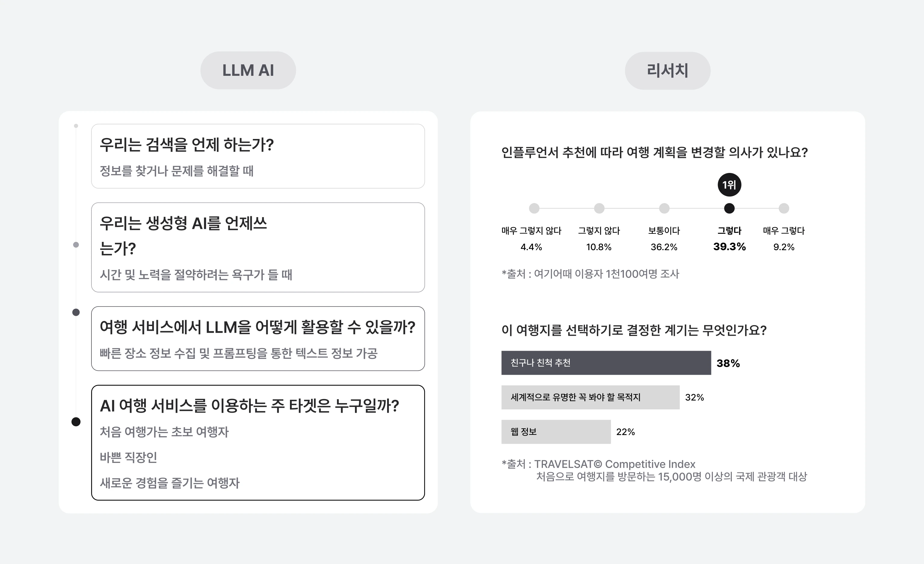924x564 pixels.
Task: Click the small top timeline dot
Action: point(76,126)
